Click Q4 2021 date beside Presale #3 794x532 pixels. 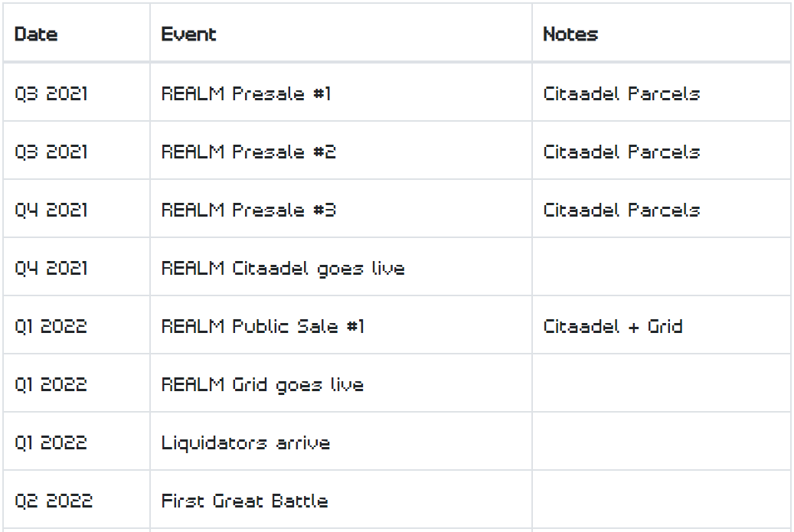77,208
